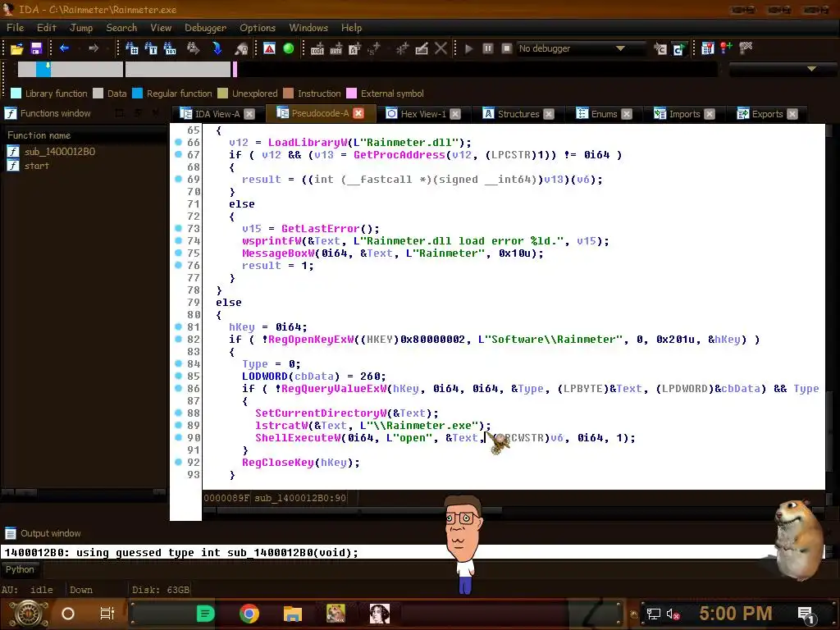Click the Python console button
This screenshot has width=840, height=630.
[x=20, y=569]
